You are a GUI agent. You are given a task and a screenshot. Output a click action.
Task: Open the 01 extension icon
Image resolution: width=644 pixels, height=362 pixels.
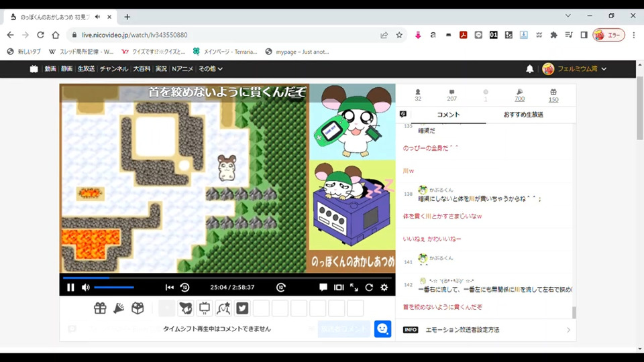pos(493,36)
